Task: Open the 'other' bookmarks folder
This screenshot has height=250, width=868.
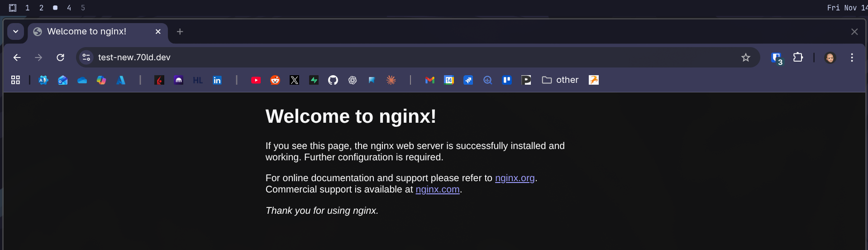Action: 560,80
